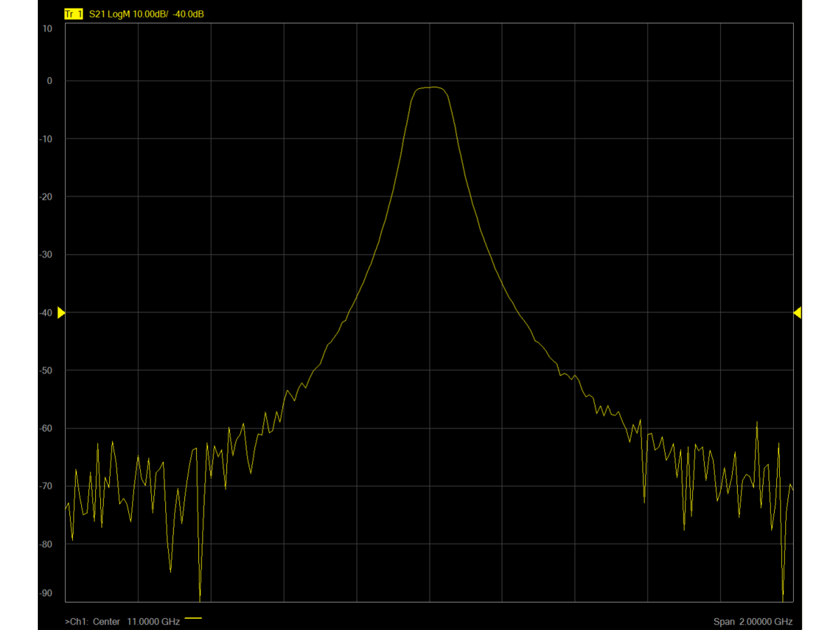840x630 pixels.
Task: Select the >Ch1: channel label
Action: [76, 622]
